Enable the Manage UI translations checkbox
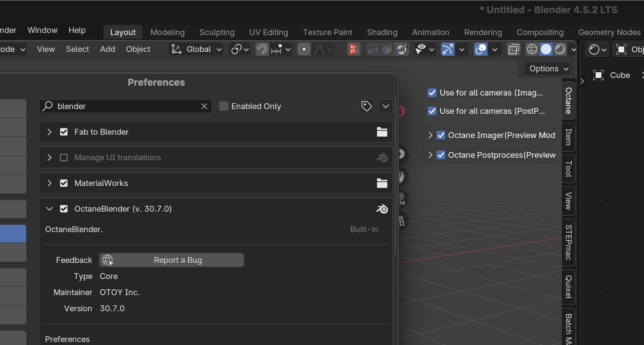644x345 pixels. coord(64,157)
